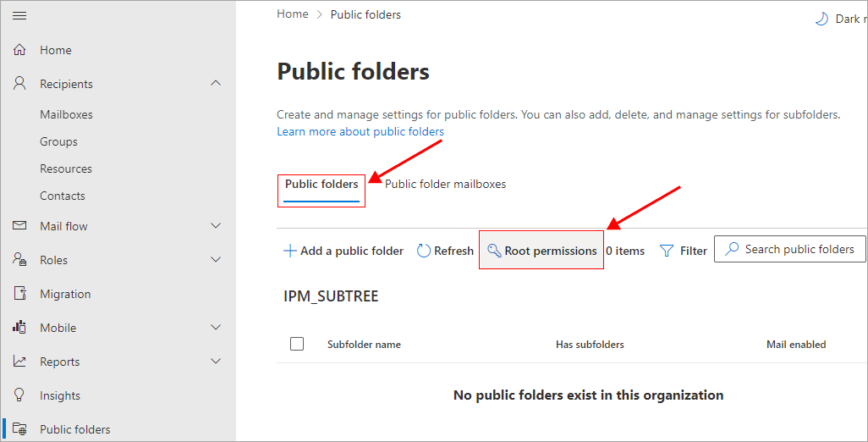
Task: Click the hamburger navigation menu icon
Action: (x=20, y=16)
